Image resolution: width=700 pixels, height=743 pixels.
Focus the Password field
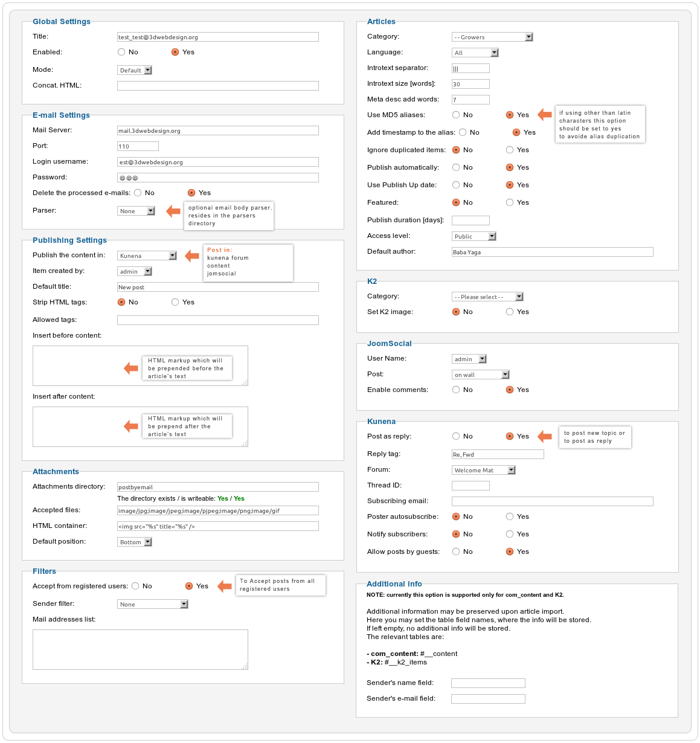(218, 178)
